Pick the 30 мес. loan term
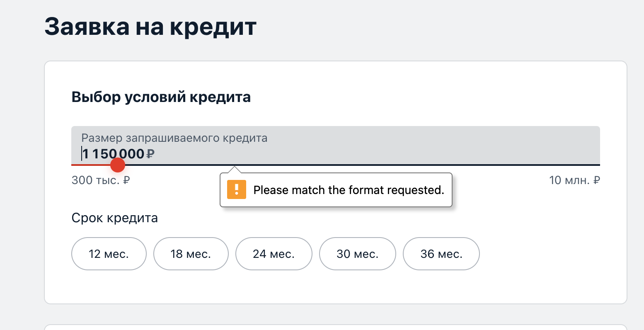644x330 pixels. click(357, 253)
